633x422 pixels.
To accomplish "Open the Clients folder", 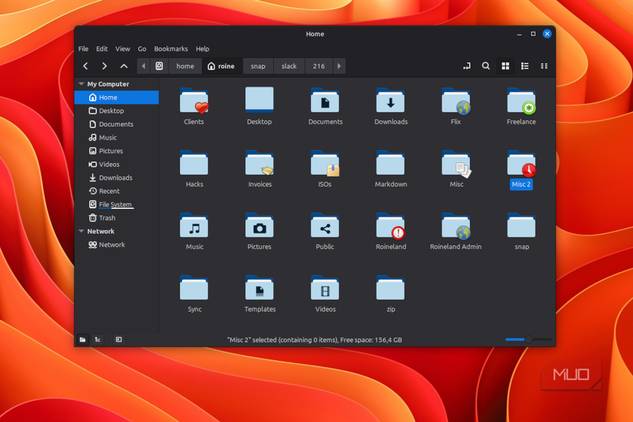I will [x=194, y=106].
